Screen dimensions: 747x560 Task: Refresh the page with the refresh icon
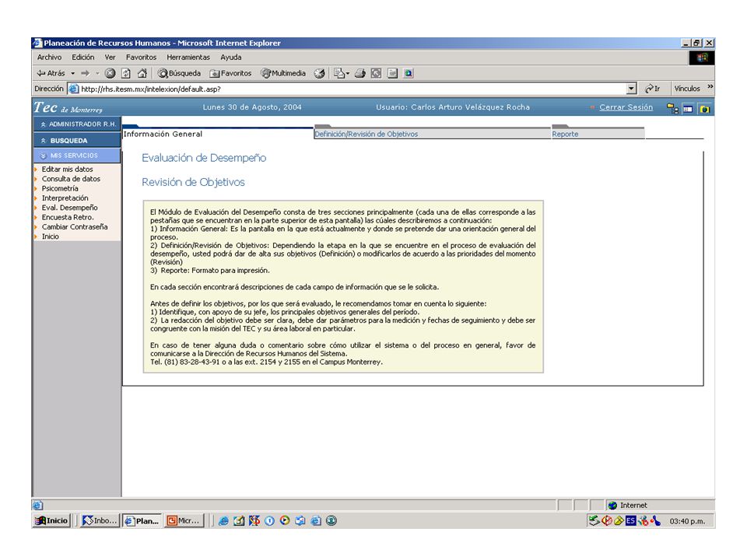point(126,73)
